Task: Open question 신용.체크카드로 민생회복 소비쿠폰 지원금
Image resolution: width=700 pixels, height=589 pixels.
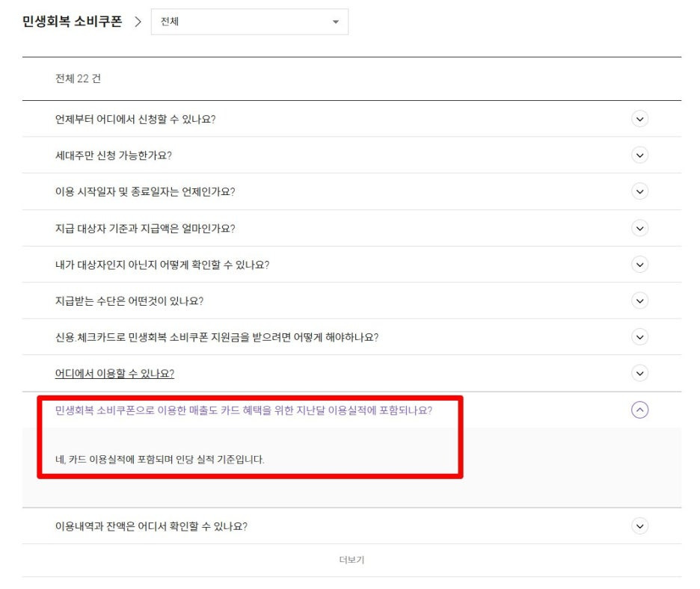Action: pos(217,337)
